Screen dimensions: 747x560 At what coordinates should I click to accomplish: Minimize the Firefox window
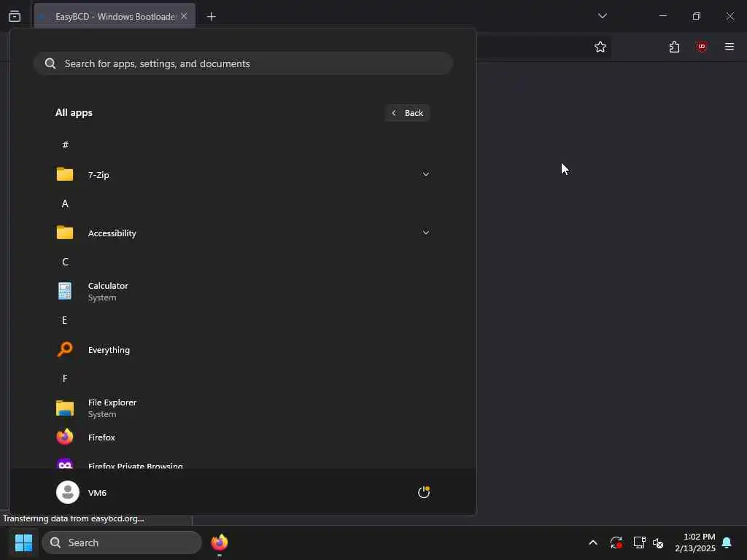[663, 16]
